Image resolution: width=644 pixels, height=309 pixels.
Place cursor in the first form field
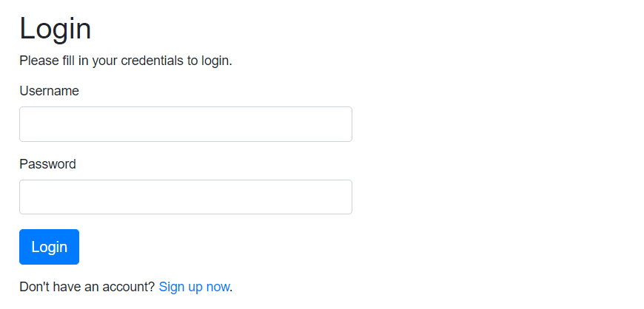click(x=185, y=124)
